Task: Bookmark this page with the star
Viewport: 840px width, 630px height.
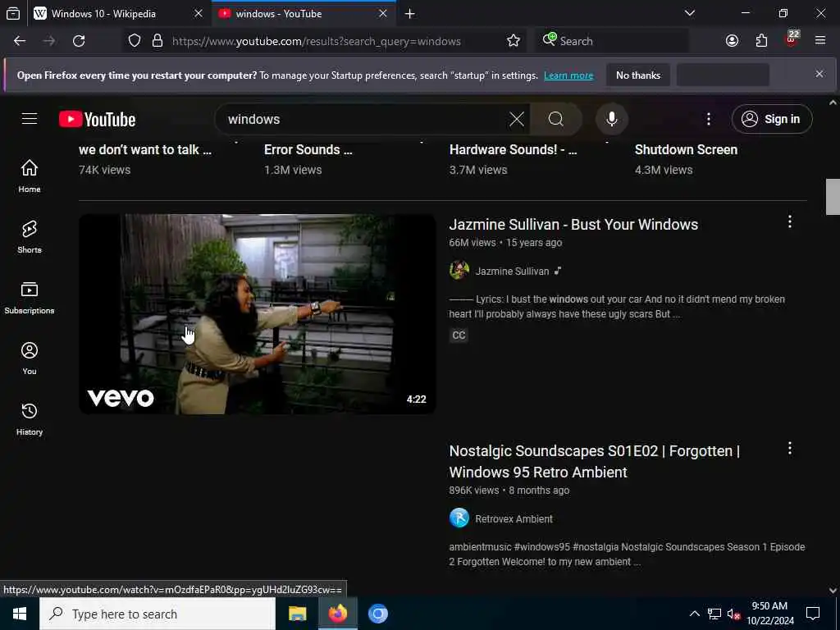Action: pos(514,41)
